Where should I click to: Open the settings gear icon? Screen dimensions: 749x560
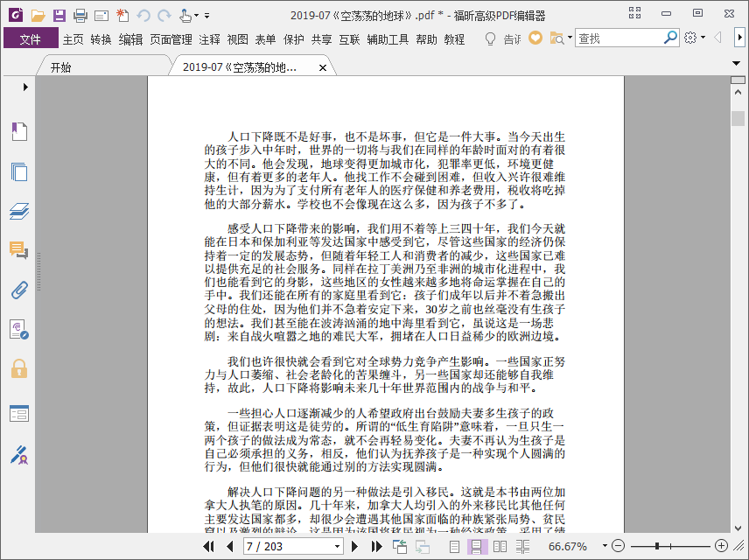point(690,38)
